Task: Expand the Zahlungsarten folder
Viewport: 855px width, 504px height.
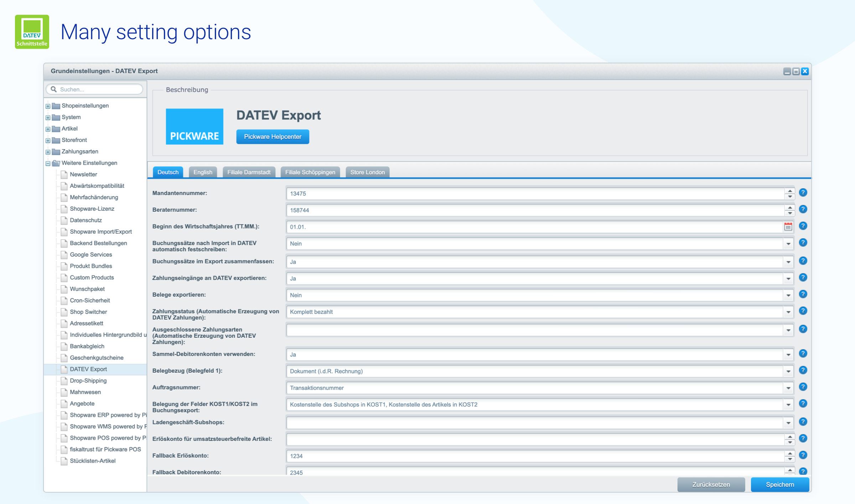Action: click(48, 152)
